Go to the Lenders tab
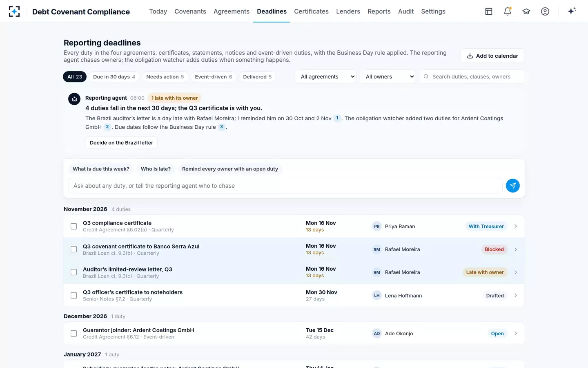 [348, 11]
